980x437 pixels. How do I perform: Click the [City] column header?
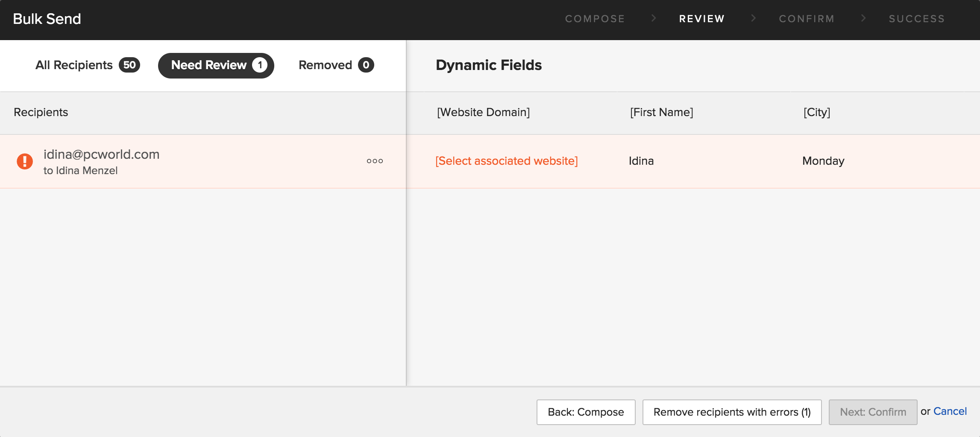817,112
